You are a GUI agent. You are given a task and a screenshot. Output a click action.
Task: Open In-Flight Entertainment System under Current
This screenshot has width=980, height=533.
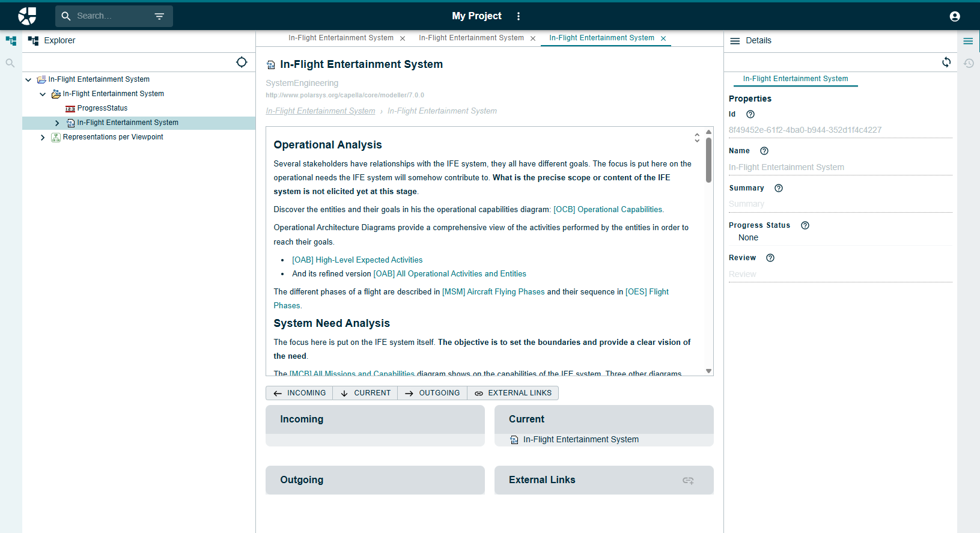[580, 440]
